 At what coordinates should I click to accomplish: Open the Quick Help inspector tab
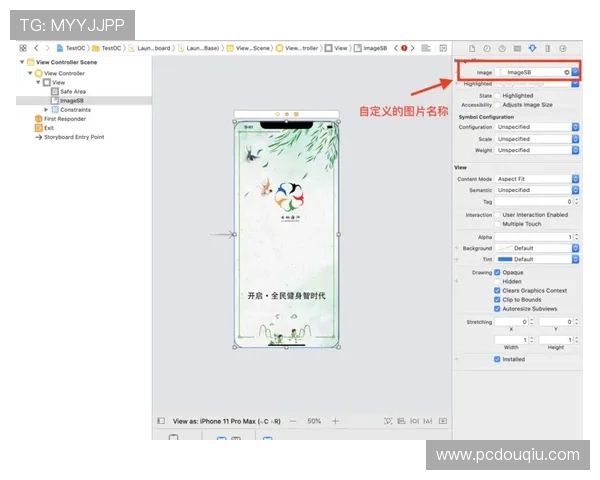point(502,49)
